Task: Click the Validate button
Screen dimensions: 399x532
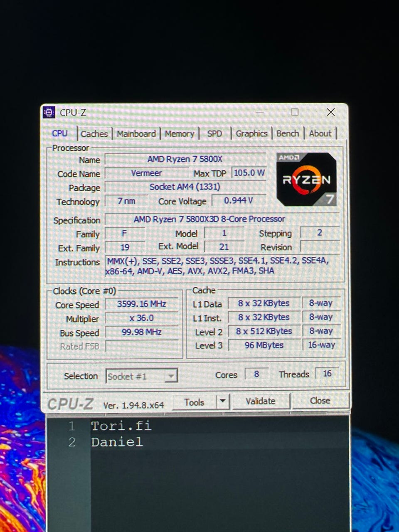Action: point(261,401)
